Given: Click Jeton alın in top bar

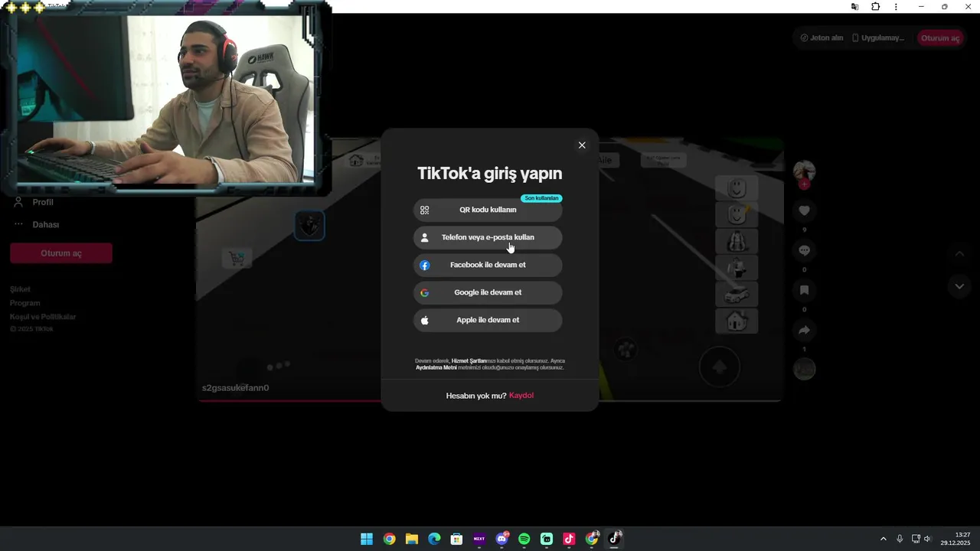Looking at the screenshot, I should pyautogui.click(x=822, y=37).
